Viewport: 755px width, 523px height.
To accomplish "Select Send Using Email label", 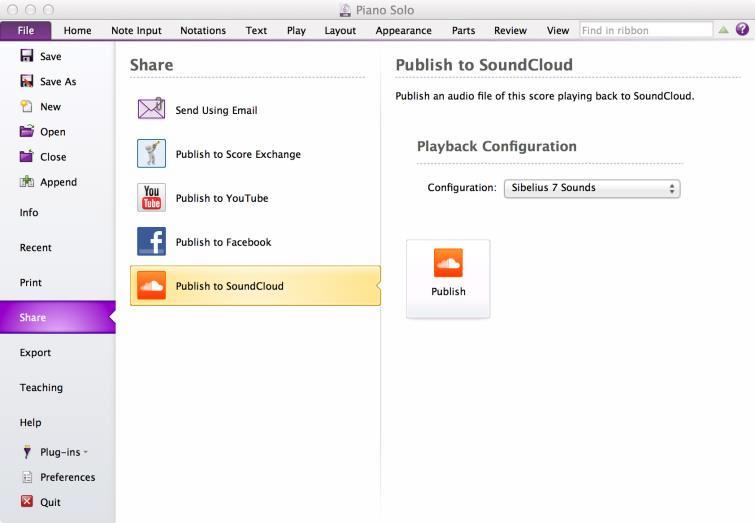I will pyautogui.click(x=216, y=110).
